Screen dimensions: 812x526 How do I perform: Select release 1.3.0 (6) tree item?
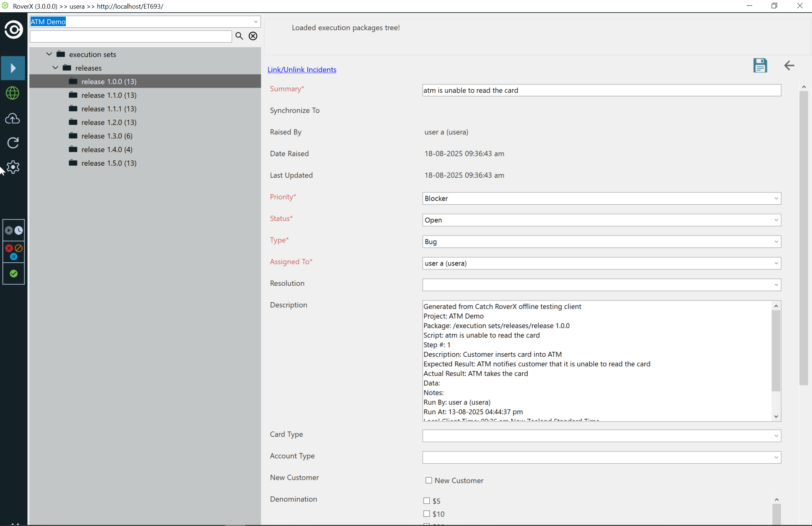tap(107, 136)
